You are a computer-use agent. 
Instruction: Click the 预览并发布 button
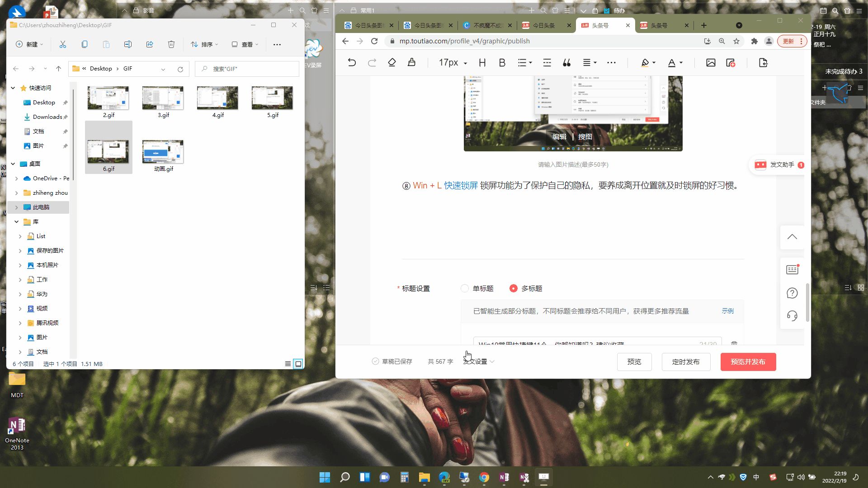[x=748, y=362]
